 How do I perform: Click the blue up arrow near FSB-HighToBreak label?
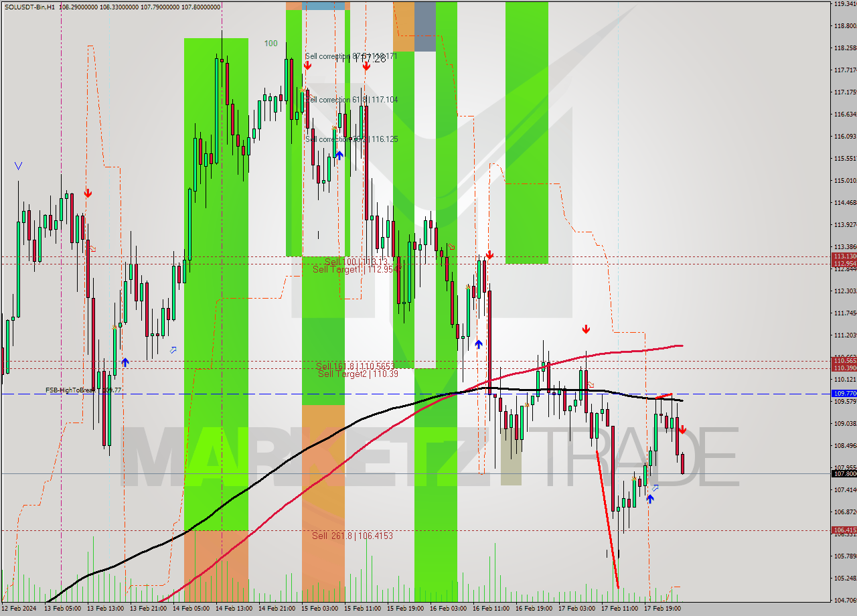click(125, 363)
